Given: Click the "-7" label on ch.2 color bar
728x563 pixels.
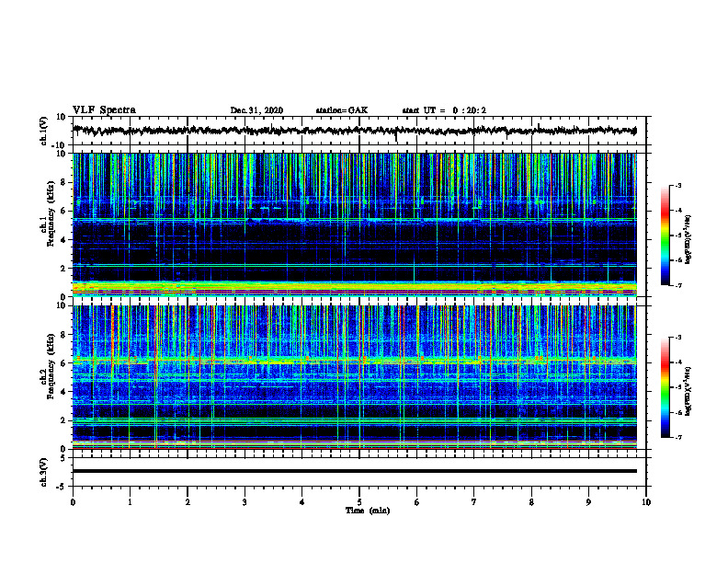Looking at the screenshot, I should click(678, 437).
